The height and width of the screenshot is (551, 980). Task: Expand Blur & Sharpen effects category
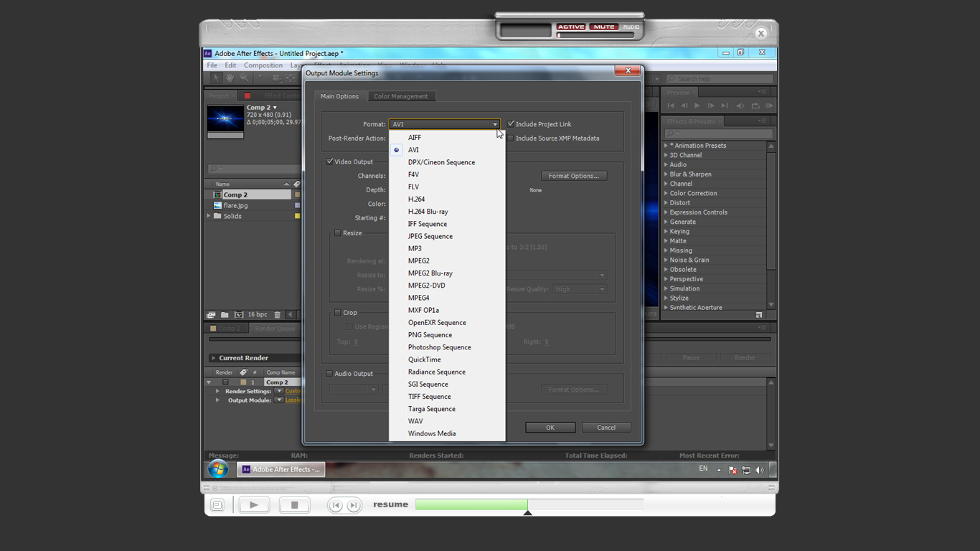(666, 174)
